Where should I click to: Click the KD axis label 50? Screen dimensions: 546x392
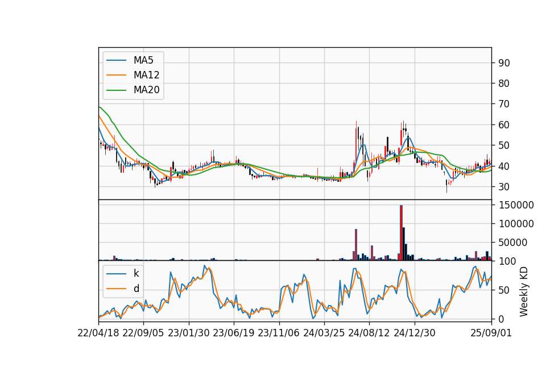click(504, 290)
